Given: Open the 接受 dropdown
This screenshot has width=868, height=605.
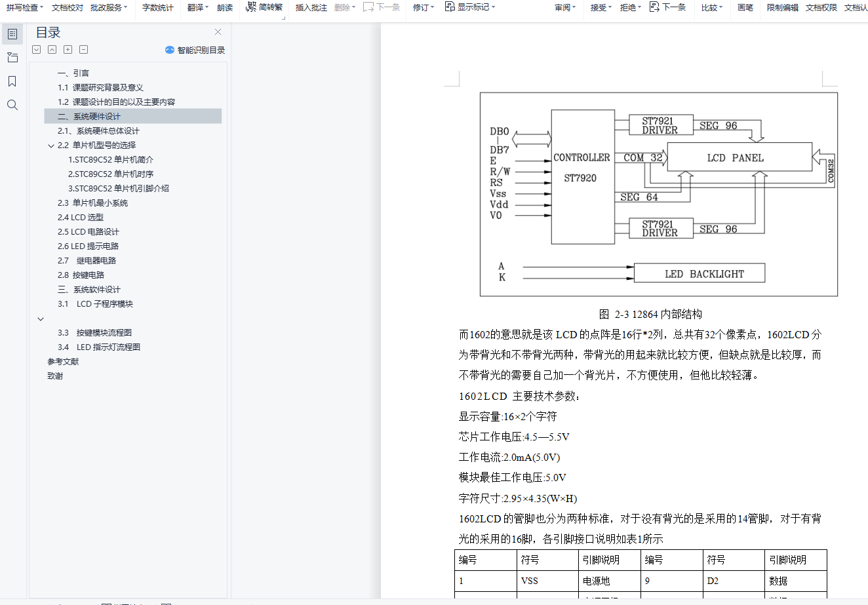Looking at the screenshot, I should pos(601,8).
